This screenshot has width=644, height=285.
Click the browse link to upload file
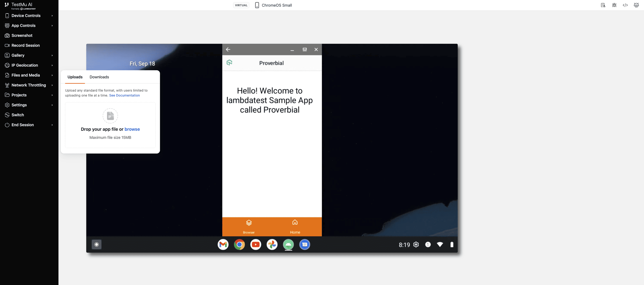tap(132, 129)
